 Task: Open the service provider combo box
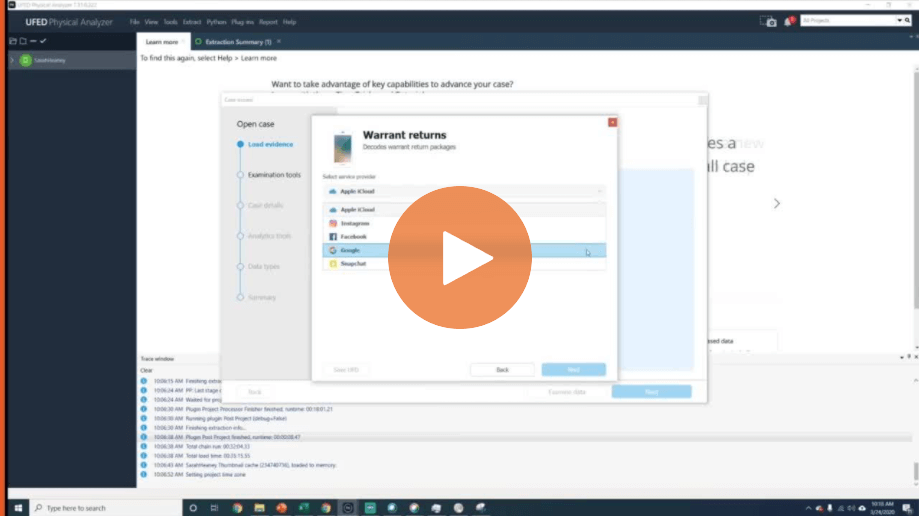[464, 191]
